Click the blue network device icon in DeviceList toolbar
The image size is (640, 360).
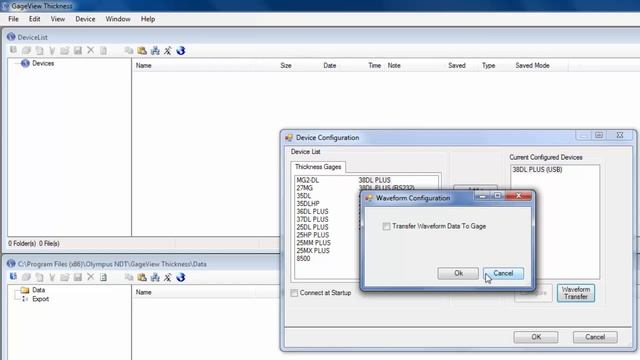click(155, 50)
